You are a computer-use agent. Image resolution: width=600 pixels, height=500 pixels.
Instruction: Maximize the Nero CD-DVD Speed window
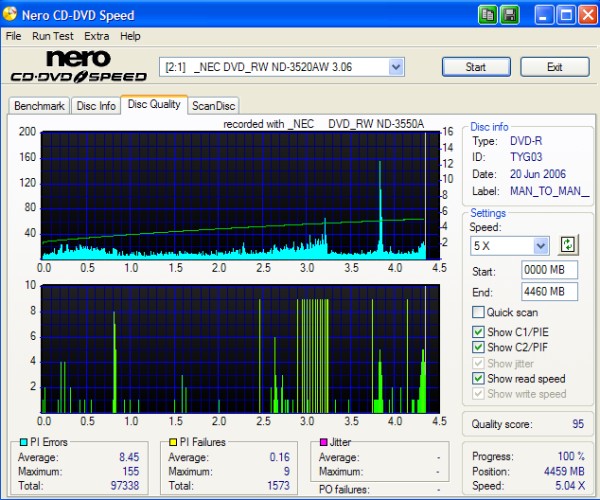pyautogui.click(x=566, y=15)
